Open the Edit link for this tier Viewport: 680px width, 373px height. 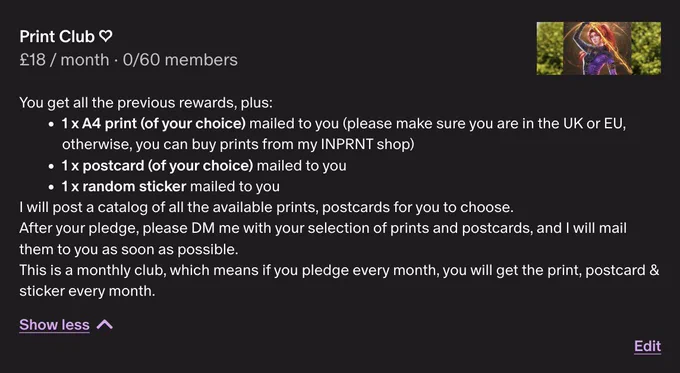pyautogui.click(x=647, y=346)
